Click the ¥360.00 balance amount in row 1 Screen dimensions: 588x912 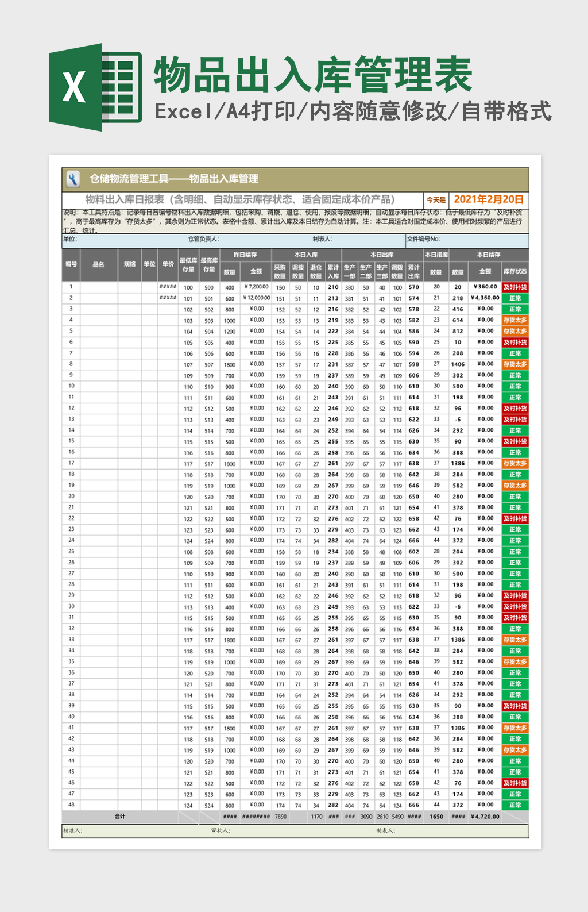click(x=485, y=287)
